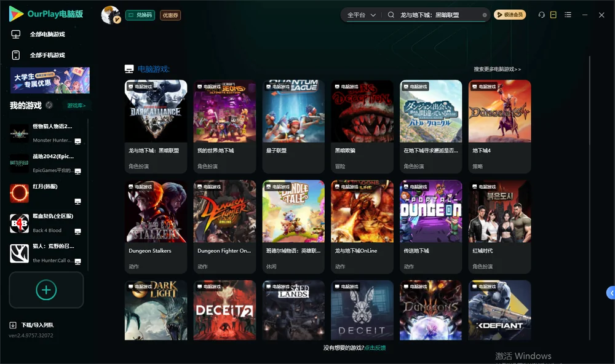Open the 全平台 platform dropdown
Screen dimensions: 615x364
click(361, 15)
